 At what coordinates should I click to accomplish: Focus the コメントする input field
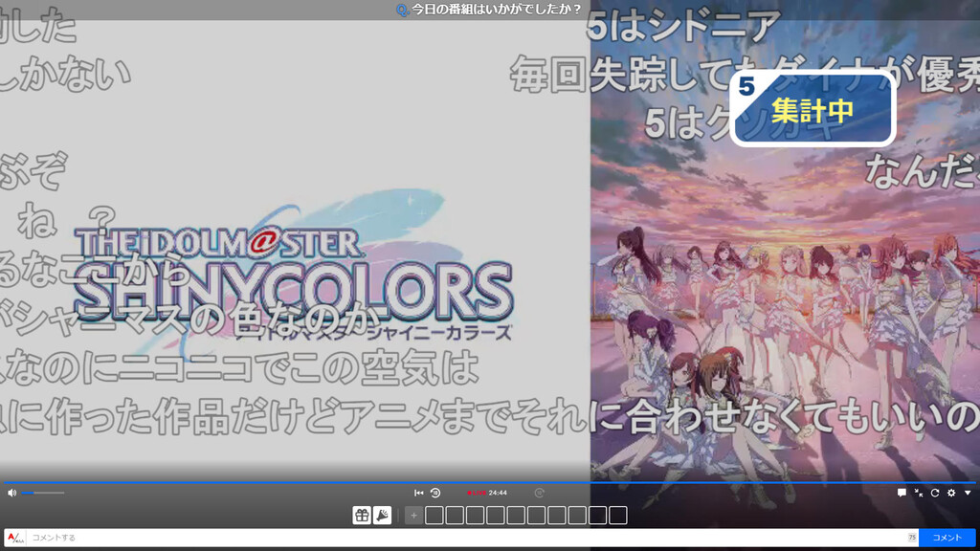tap(472, 538)
